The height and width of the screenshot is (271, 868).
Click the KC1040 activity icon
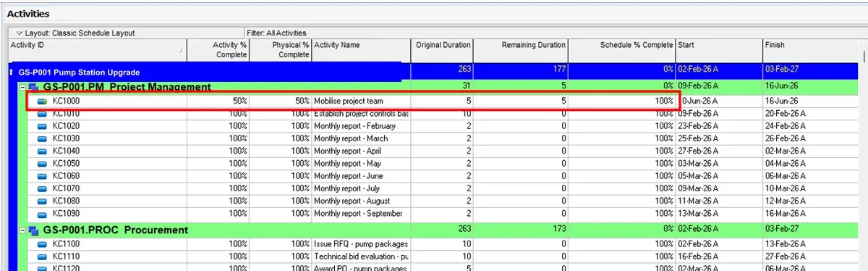[x=43, y=151]
